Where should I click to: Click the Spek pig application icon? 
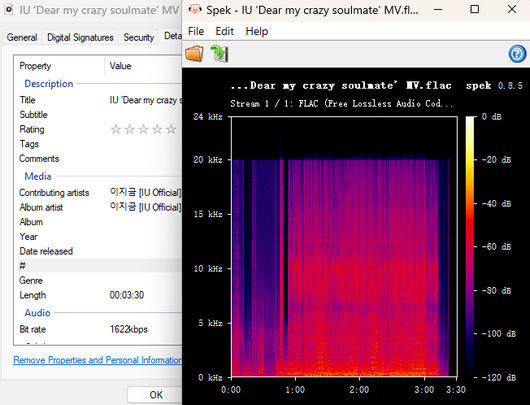(x=195, y=9)
